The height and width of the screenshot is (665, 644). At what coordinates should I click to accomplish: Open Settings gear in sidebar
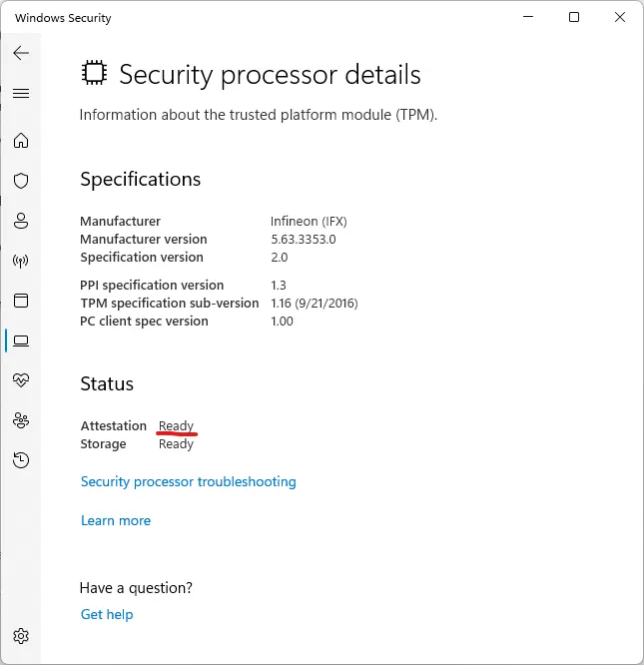tap(21, 636)
